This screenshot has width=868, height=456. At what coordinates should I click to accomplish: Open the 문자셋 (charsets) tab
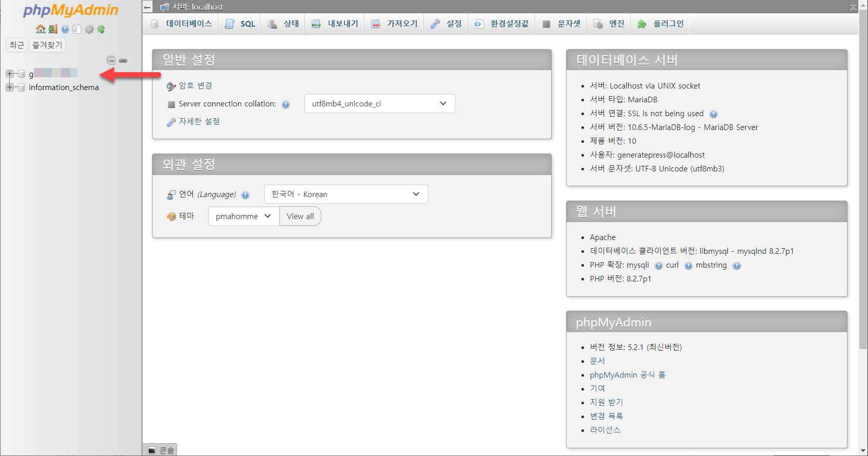tap(561, 24)
